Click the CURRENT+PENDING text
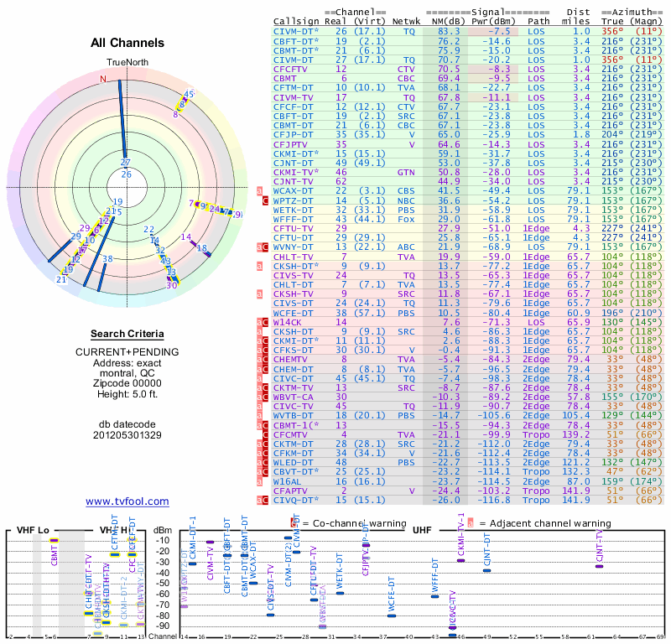The image size is (671, 644). 127,352
